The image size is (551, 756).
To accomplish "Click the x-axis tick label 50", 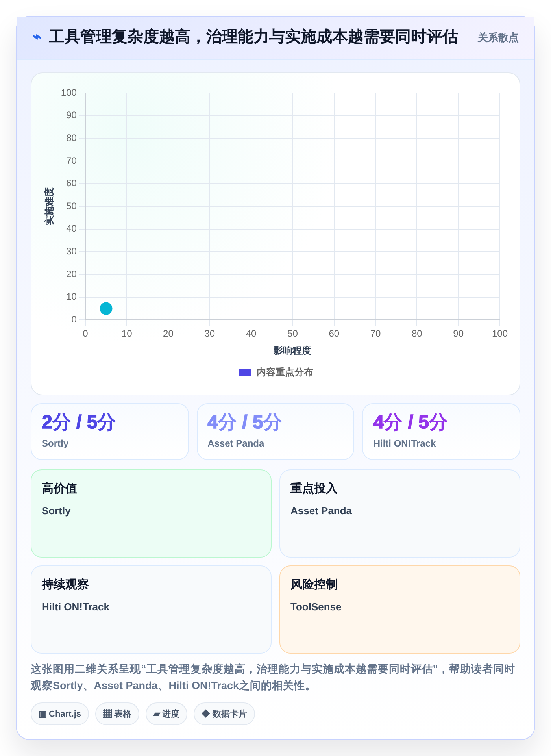I will point(292,334).
